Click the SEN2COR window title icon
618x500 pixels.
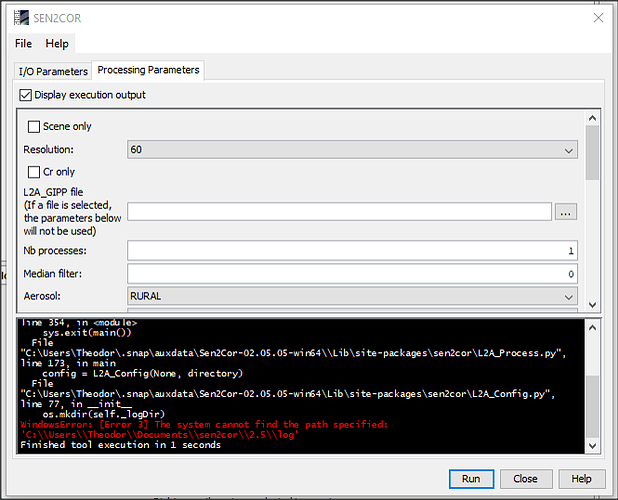21,18
